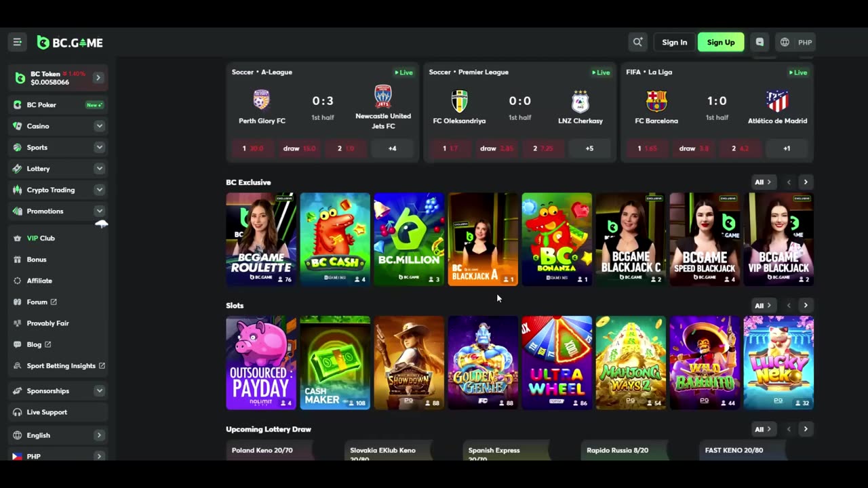Open Outsourced Payday slot thumbnail

(x=261, y=363)
